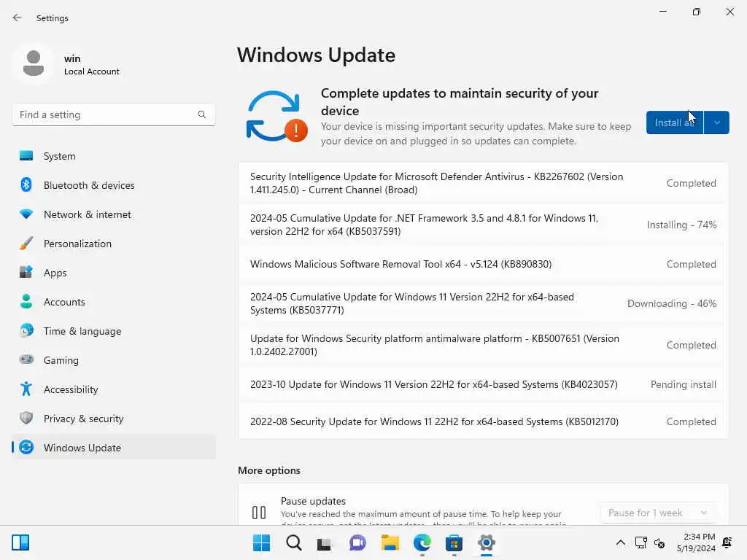
Task: Click the Pause updates option label
Action: coord(313,501)
